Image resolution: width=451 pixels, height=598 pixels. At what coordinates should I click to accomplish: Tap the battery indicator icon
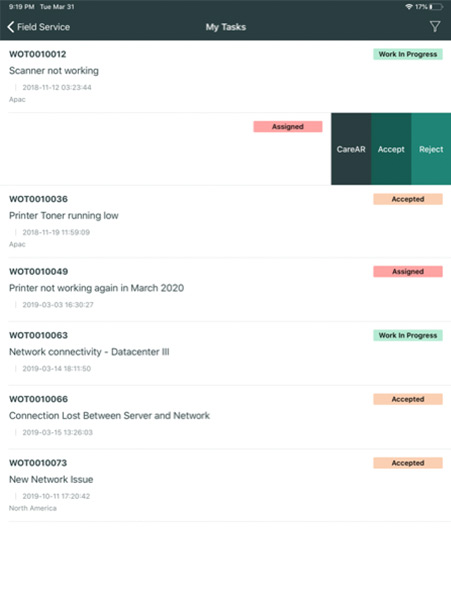436,7
